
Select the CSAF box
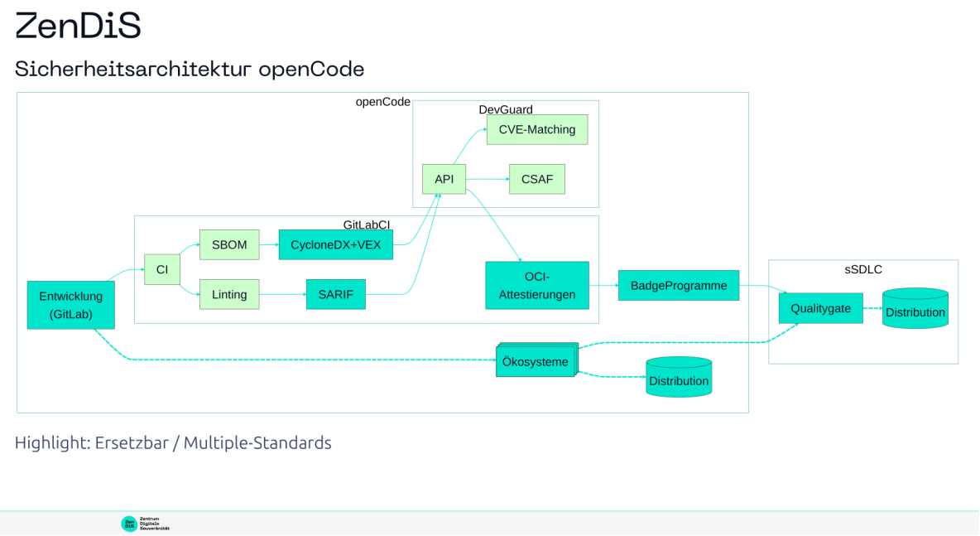pos(536,179)
